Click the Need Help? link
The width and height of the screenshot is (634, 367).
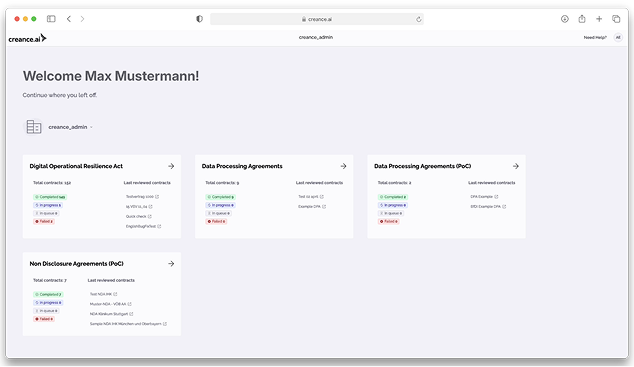click(x=595, y=37)
